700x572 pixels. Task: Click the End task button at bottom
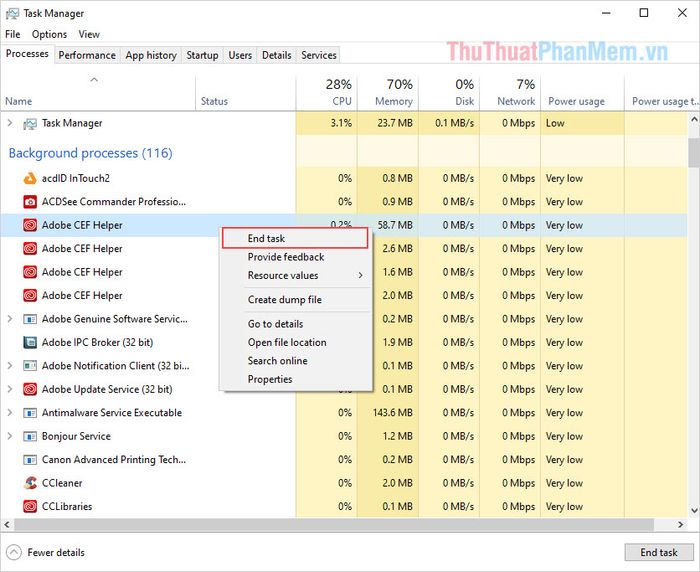[x=658, y=552]
